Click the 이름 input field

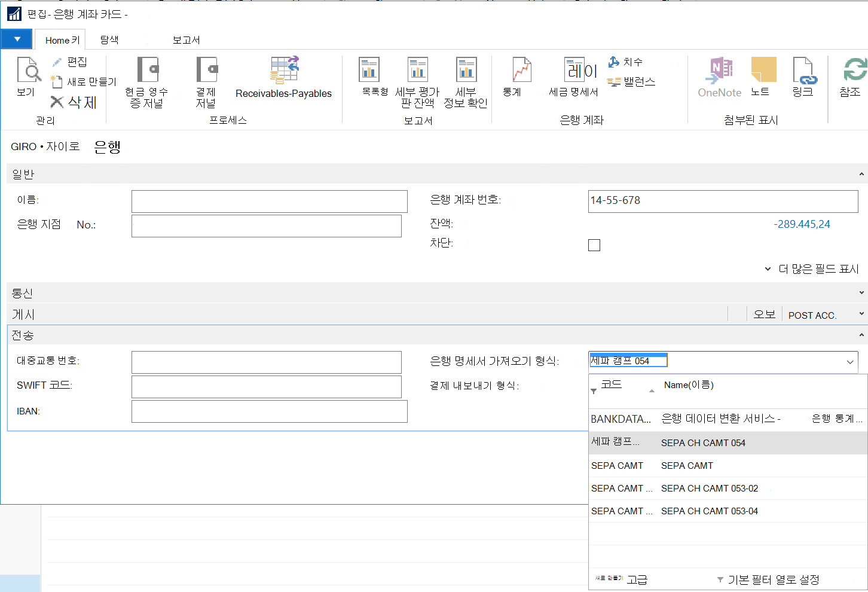click(x=270, y=202)
